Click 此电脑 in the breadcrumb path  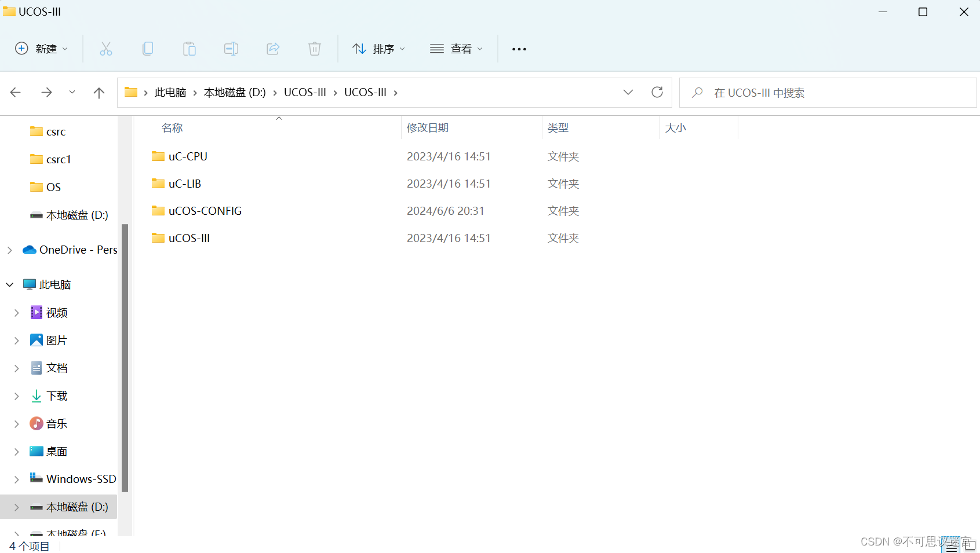coord(170,92)
